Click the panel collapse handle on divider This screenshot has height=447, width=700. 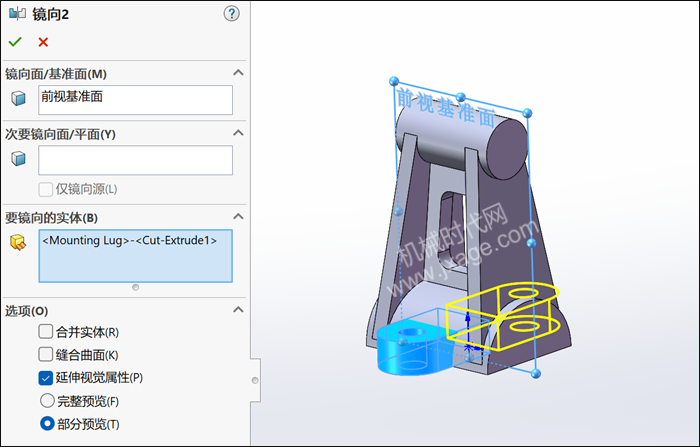pyautogui.click(x=254, y=380)
